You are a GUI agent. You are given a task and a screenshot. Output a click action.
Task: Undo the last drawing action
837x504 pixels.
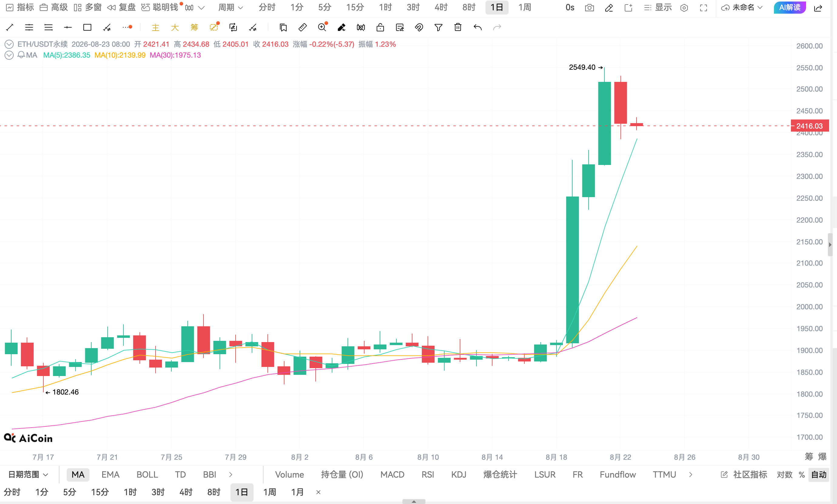pyautogui.click(x=477, y=28)
